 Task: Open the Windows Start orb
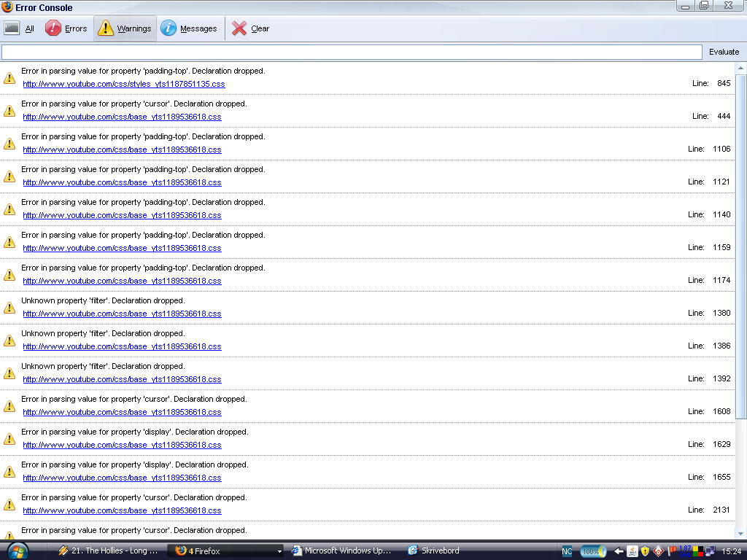[x=18, y=551]
